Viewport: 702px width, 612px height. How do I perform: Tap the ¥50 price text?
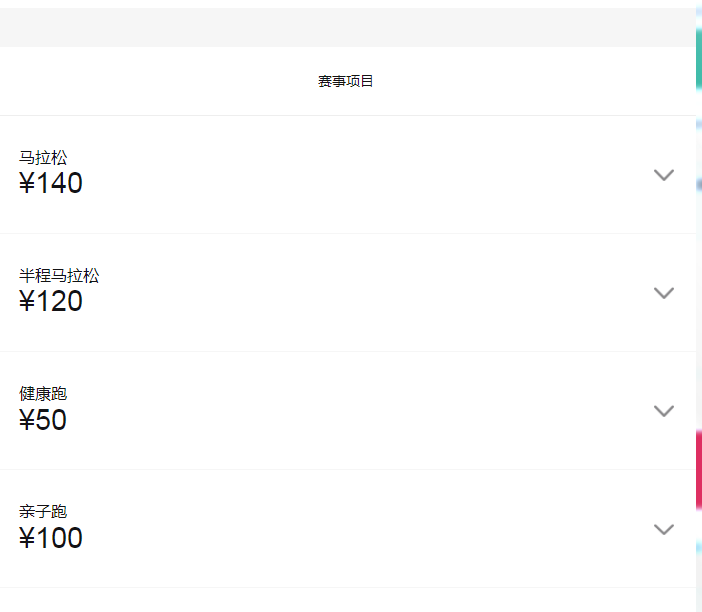(x=43, y=420)
